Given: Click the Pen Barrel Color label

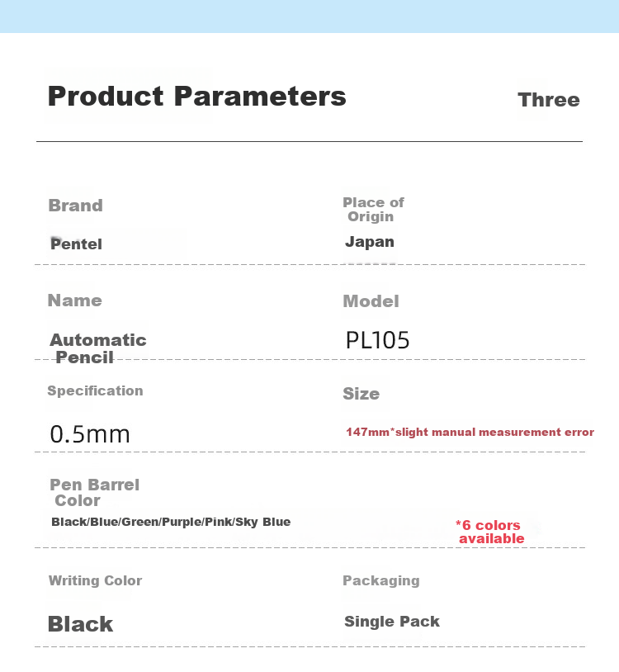Looking at the screenshot, I should (x=95, y=492).
